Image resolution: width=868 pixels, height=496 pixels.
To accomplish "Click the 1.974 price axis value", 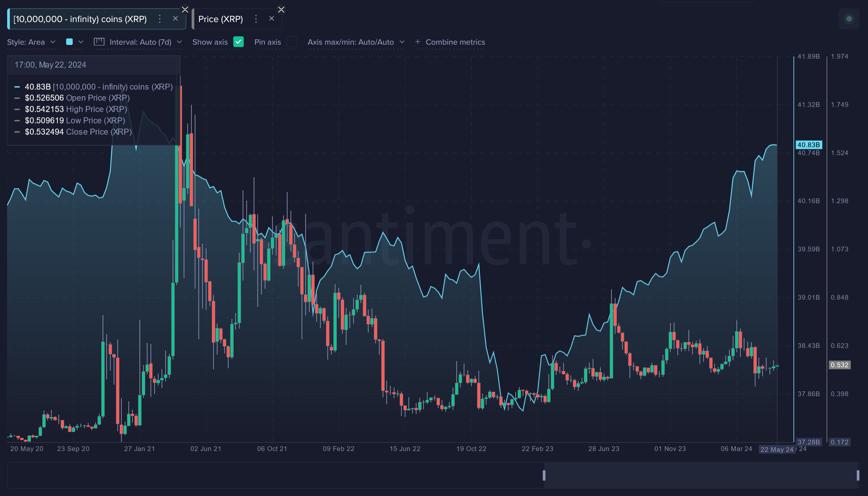I will click(x=840, y=56).
